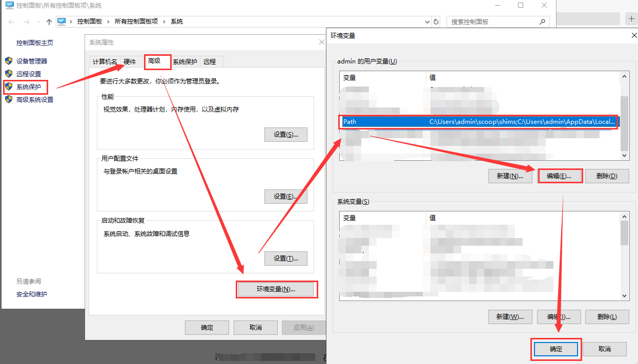Open the 环境变量(N)... button
This screenshot has width=638, height=364.
(x=276, y=289)
